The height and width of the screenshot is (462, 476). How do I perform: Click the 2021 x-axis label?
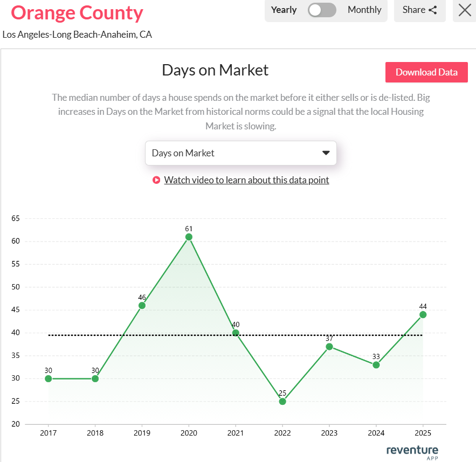pyautogui.click(x=236, y=433)
